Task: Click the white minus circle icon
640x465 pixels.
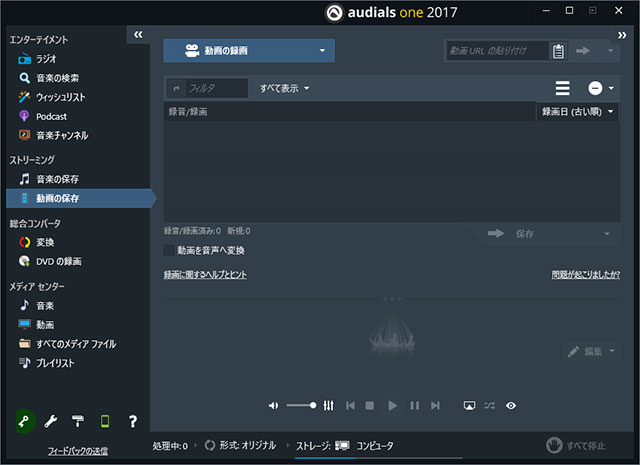Action: click(595, 88)
